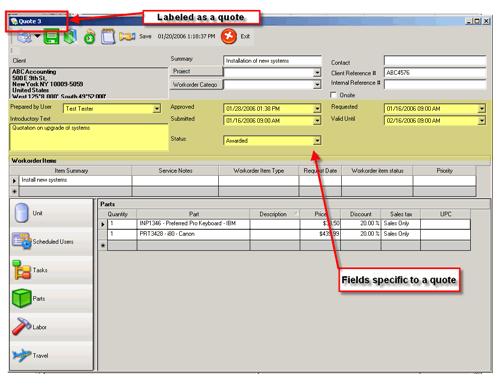The image size is (493, 374).
Task: Click the UPC column header
Action: (x=445, y=214)
